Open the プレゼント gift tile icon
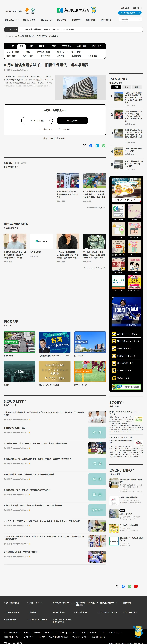The image size is (147, 644). (134, 247)
